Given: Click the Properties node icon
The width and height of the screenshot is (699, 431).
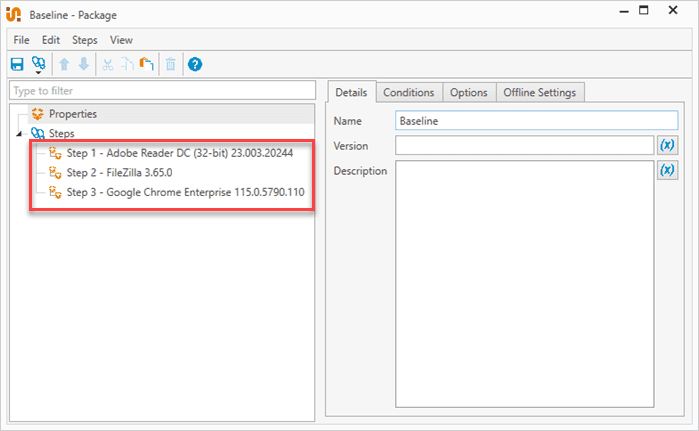Looking at the screenshot, I should (x=38, y=114).
